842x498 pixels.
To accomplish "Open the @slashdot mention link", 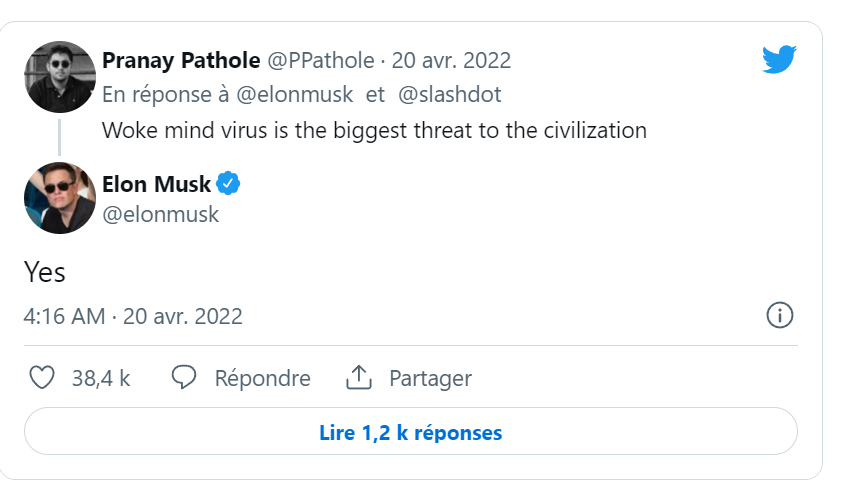I will pyautogui.click(x=449, y=94).
